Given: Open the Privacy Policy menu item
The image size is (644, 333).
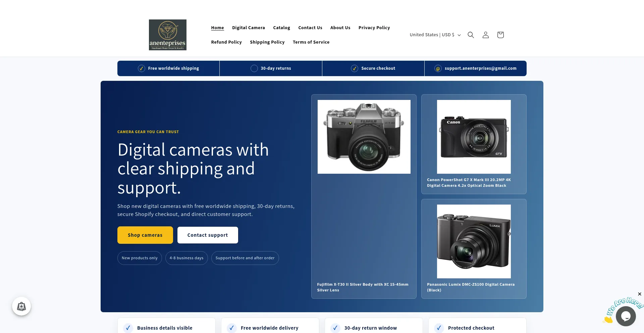Looking at the screenshot, I should pyautogui.click(x=374, y=28).
